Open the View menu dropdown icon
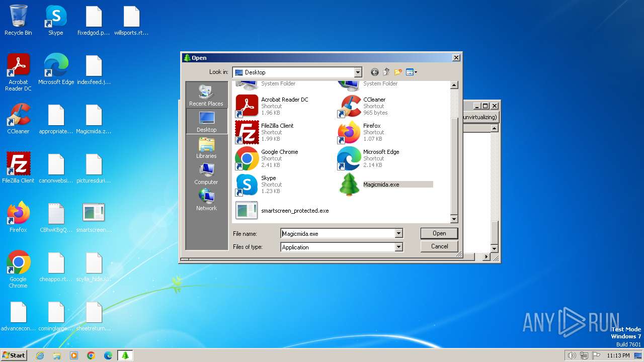The image size is (644, 362). tap(412, 72)
